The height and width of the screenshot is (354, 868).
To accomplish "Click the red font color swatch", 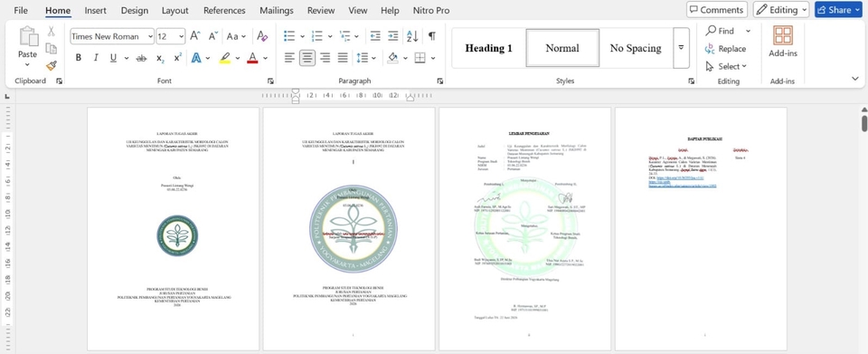I will coord(252,58).
